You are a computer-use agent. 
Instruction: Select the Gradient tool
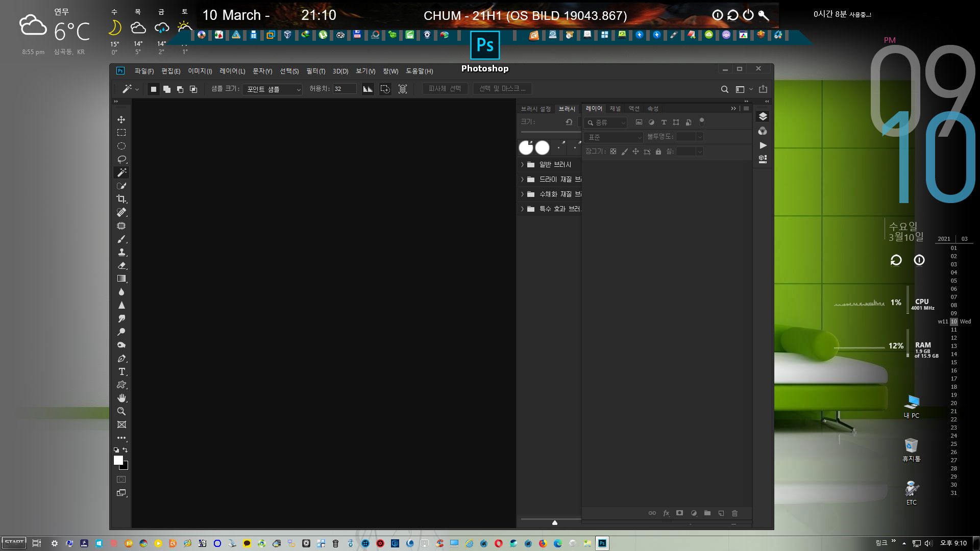tap(121, 279)
